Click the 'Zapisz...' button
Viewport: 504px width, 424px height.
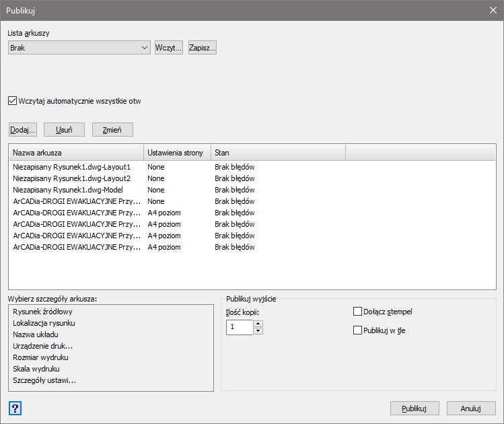202,48
